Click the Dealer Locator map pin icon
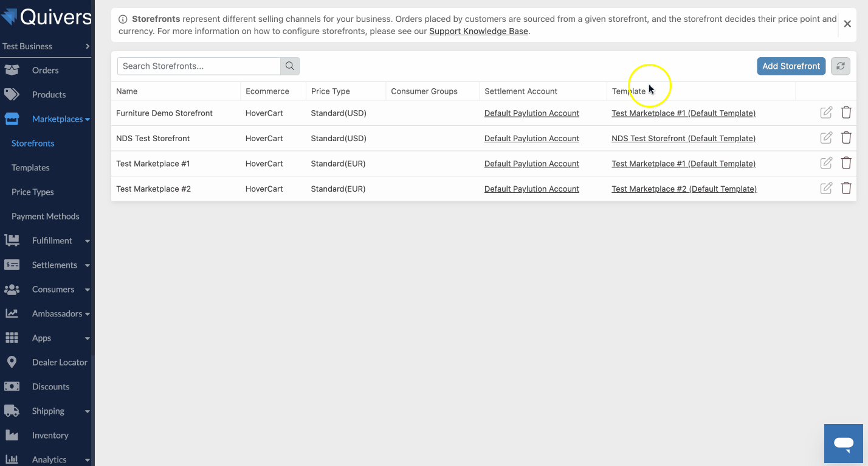Screen dimensions: 868x466 point(12,362)
